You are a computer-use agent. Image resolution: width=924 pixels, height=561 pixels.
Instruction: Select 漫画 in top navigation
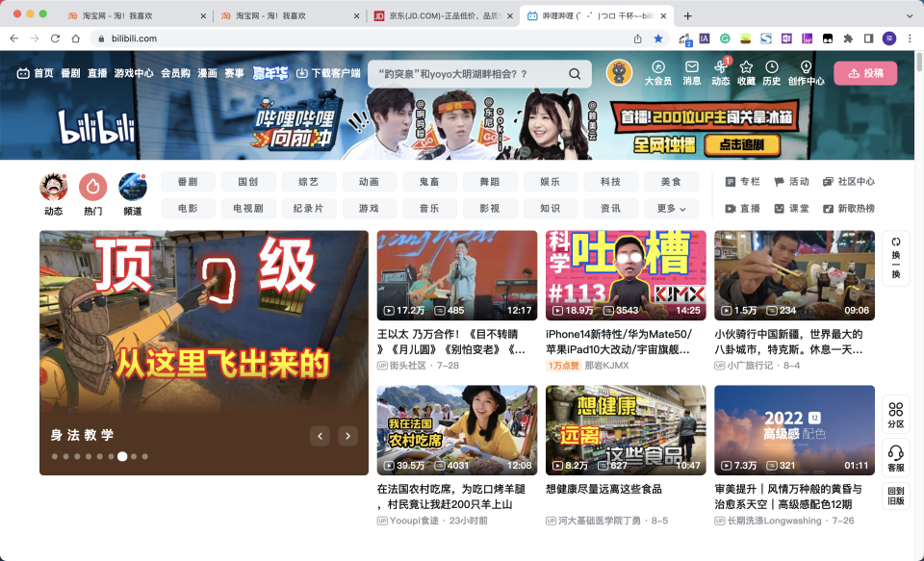click(208, 73)
